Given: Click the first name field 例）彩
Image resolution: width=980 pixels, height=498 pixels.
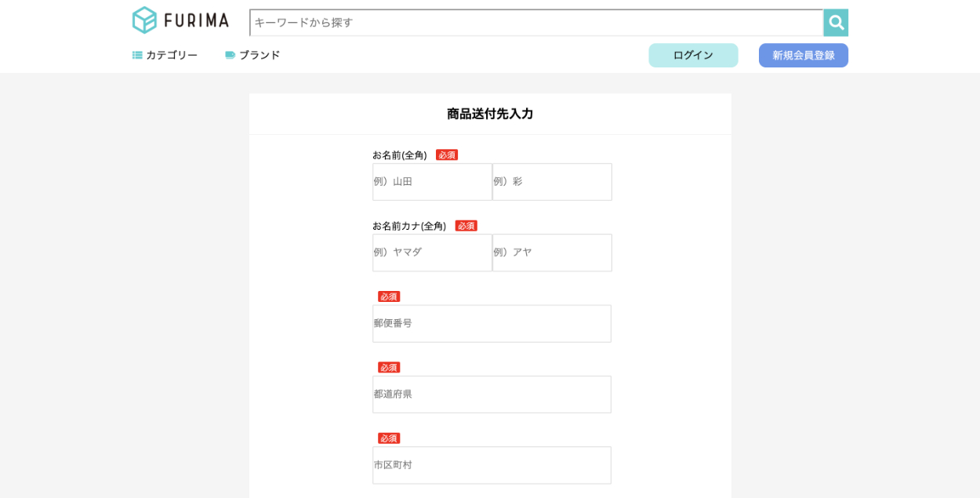Looking at the screenshot, I should click(x=552, y=182).
